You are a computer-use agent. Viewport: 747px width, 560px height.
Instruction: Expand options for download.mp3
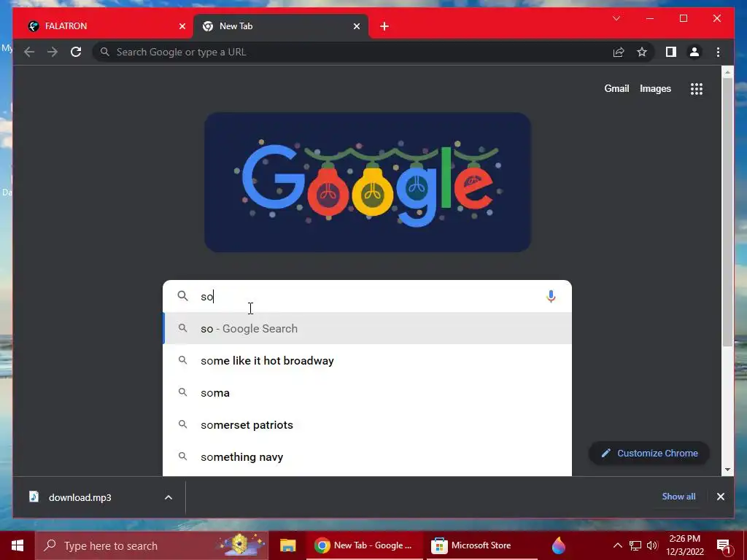tap(169, 497)
